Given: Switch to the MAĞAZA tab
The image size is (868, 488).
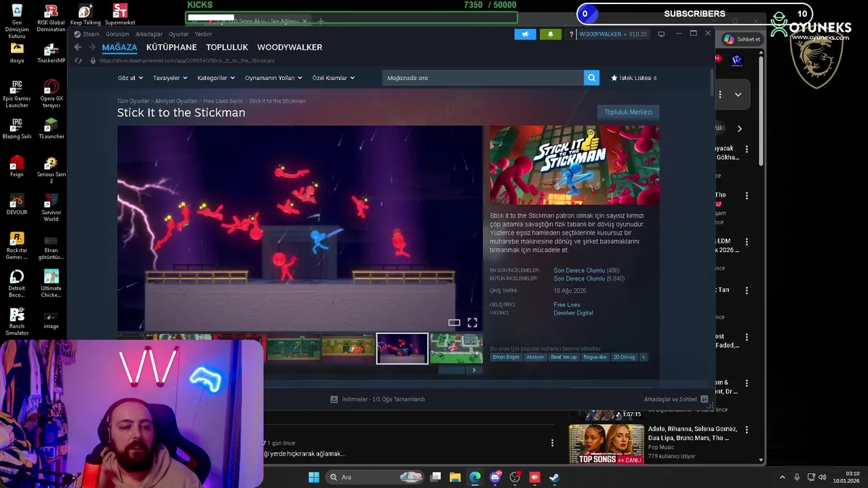Looking at the screenshot, I should [x=119, y=47].
